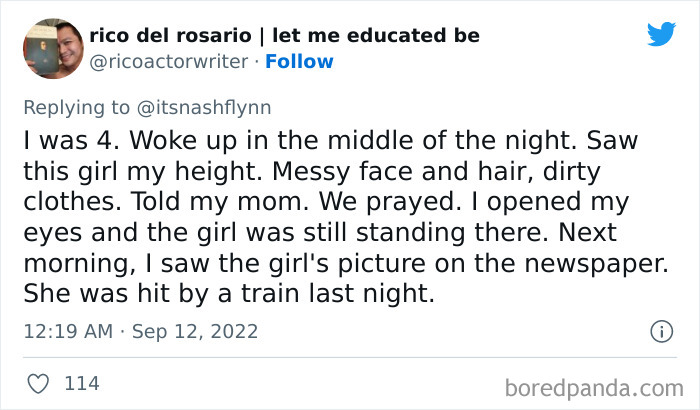Open rico del rosario's profile picture

(53, 46)
